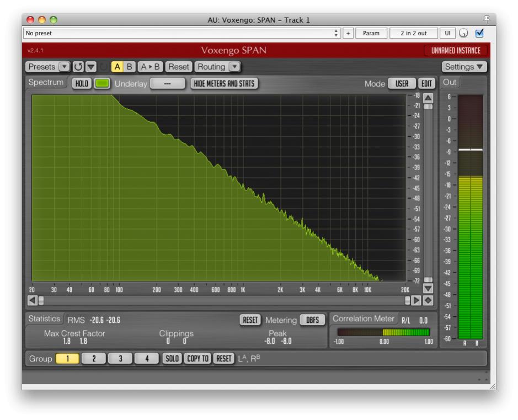This screenshot has height=420, width=518.
Task: Open the Presets dropdown arrow
Action: (x=64, y=67)
